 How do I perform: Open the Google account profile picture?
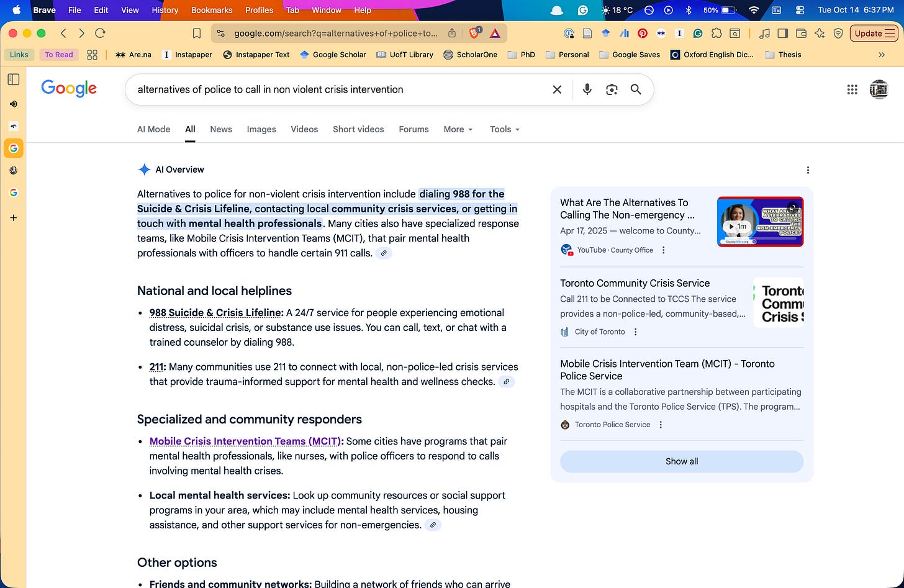click(x=879, y=89)
